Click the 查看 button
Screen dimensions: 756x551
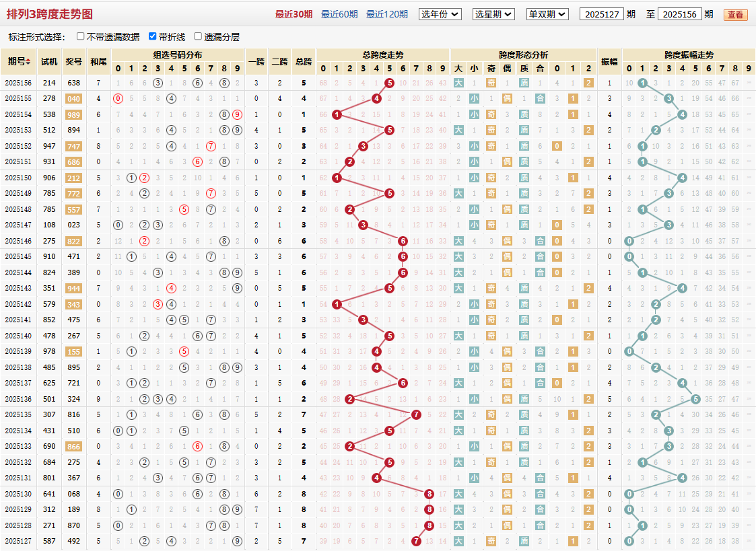point(735,15)
